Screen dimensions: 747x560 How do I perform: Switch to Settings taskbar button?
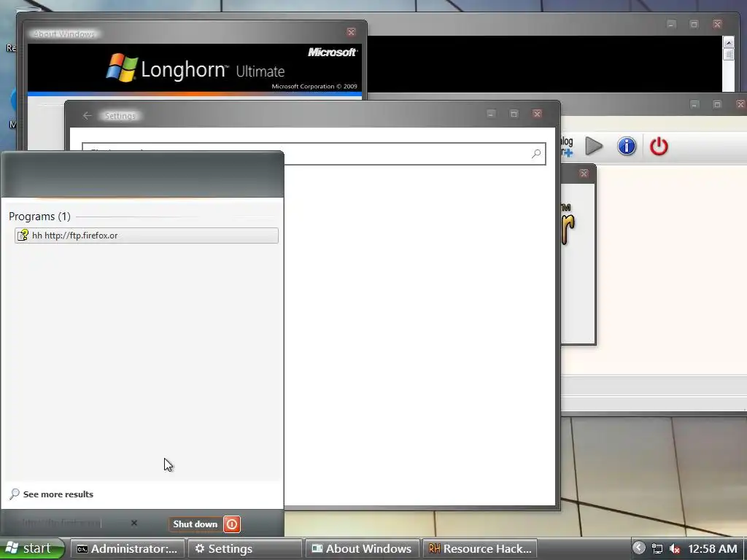pyautogui.click(x=245, y=548)
